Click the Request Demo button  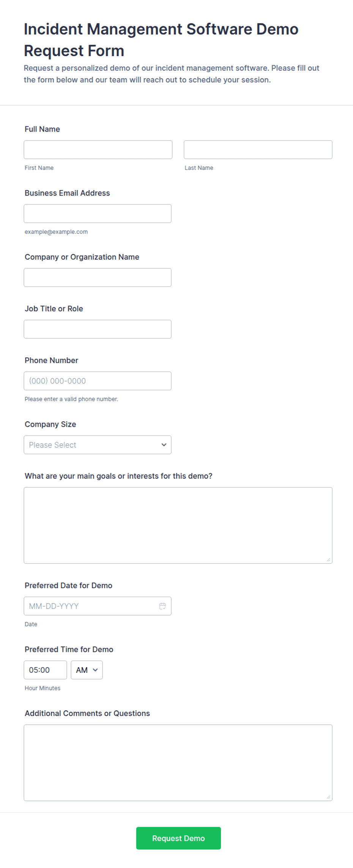pos(178,838)
